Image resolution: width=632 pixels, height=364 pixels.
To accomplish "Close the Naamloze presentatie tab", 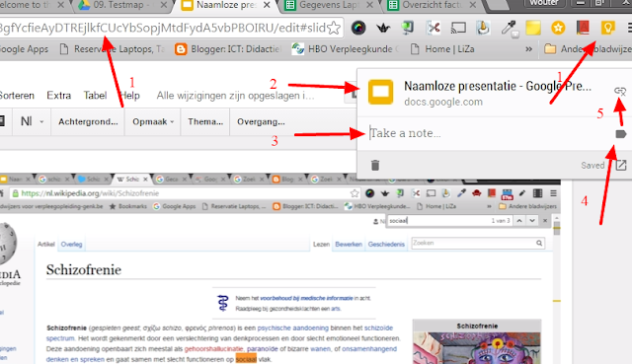I will click(267, 5).
